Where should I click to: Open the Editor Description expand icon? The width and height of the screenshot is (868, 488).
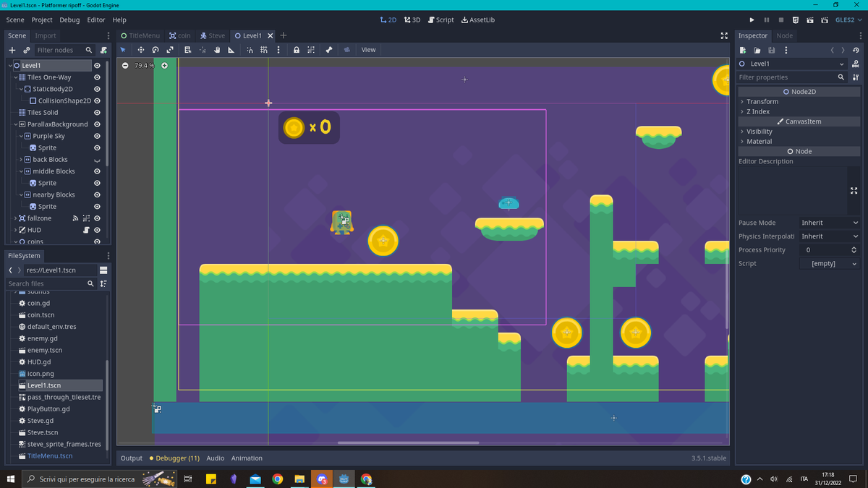coord(854,191)
